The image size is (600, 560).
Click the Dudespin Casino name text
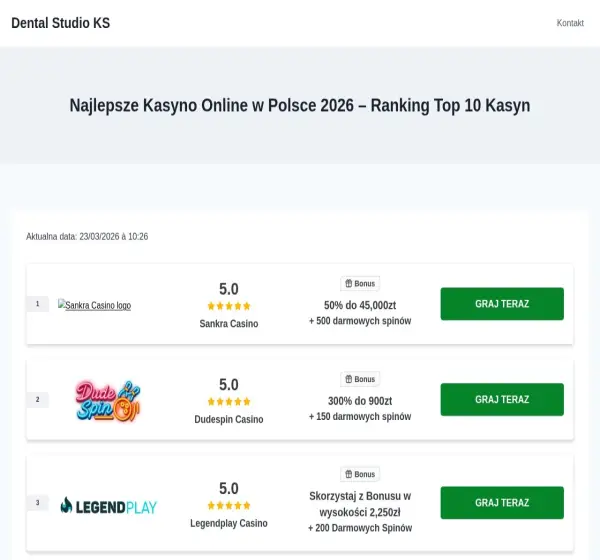[x=229, y=419]
